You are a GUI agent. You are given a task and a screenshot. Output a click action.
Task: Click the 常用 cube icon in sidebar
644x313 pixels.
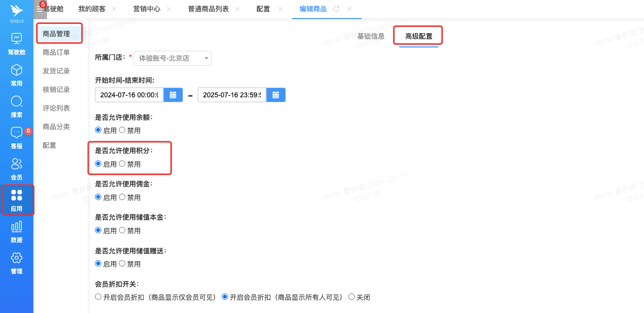click(x=17, y=74)
